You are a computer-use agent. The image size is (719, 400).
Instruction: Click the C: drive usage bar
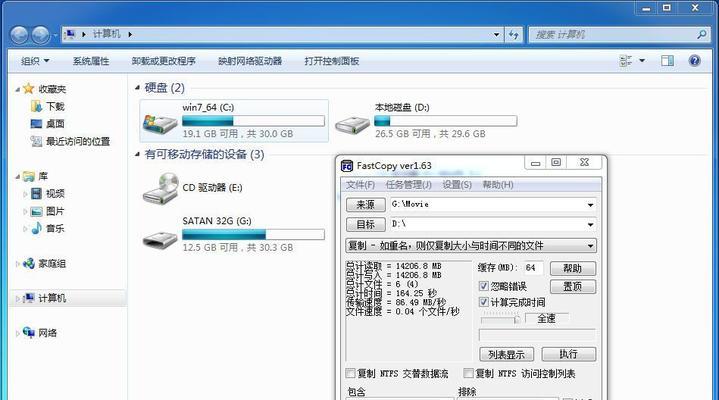click(253, 121)
